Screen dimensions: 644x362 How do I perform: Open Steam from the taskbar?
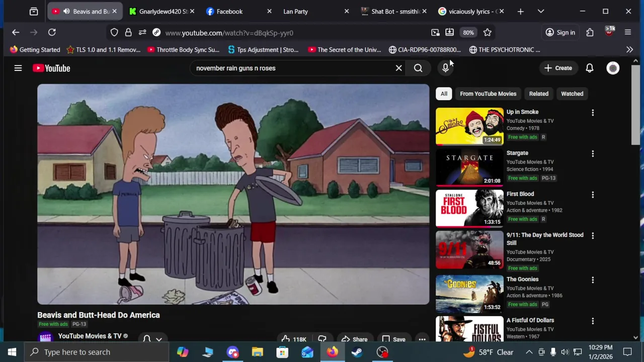pos(357,352)
